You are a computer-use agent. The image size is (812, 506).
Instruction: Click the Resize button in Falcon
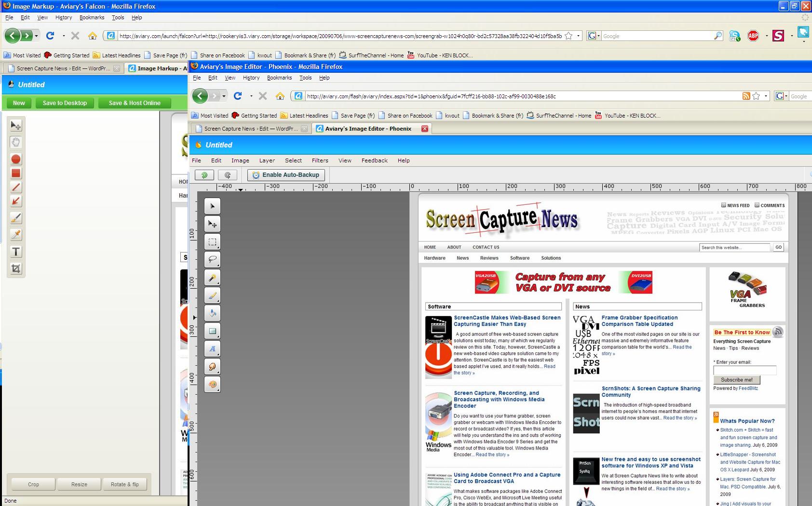click(x=79, y=484)
